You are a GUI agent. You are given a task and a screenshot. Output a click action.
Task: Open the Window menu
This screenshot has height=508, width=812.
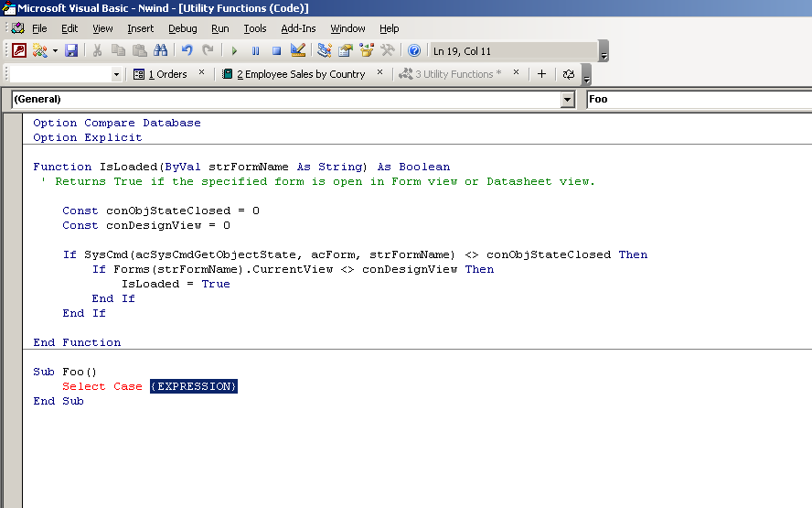click(x=347, y=28)
